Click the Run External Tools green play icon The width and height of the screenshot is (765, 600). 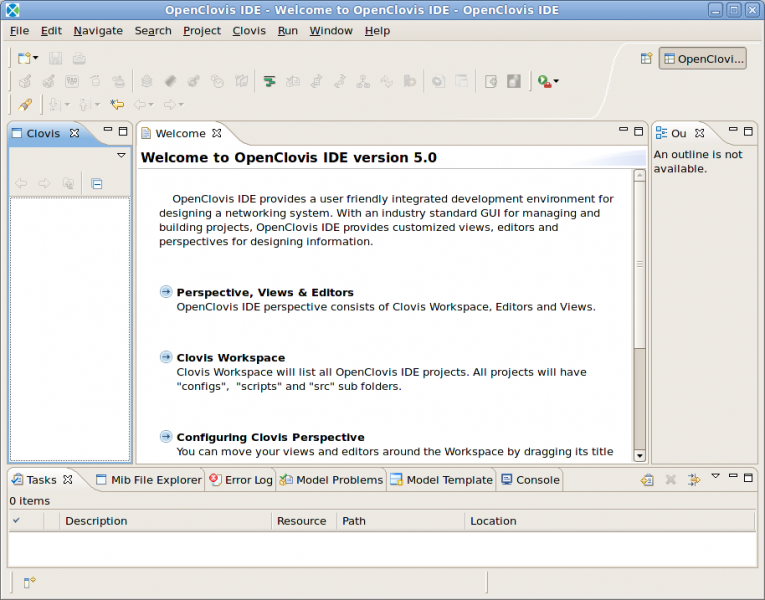point(544,81)
